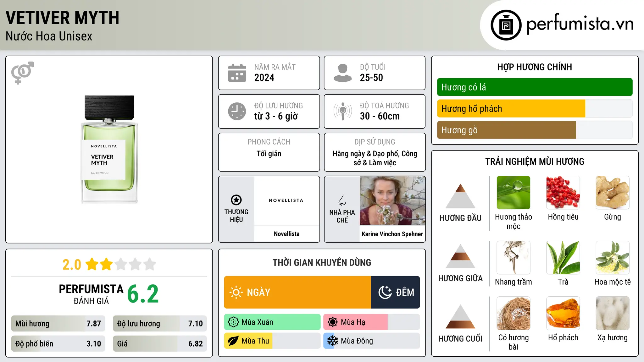Click the Mùa Đông season bar
This screenshot has width=644, height=362.
click(372, 341)
